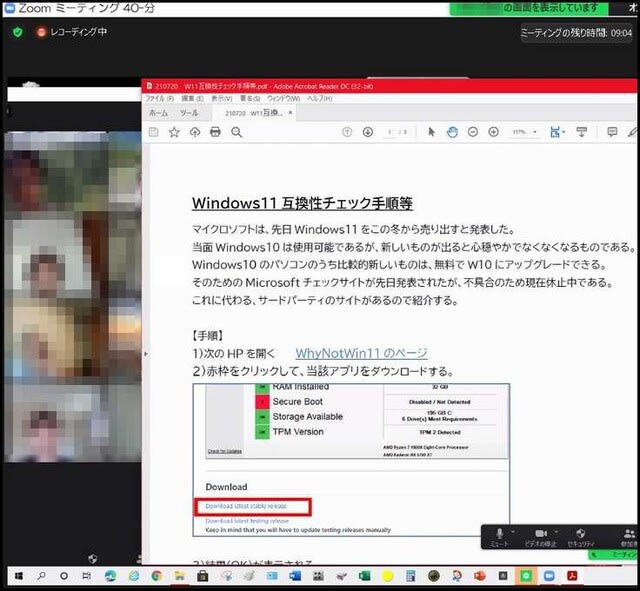Select the Hand pan tool in Acrobat
This screenshot has width=640, height=591.
tap(452, 132)
